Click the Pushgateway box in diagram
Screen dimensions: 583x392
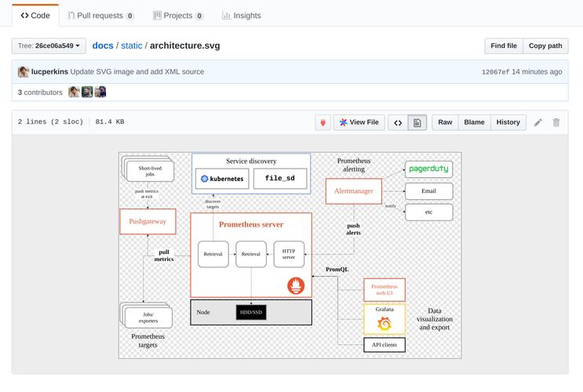[148, 221]
